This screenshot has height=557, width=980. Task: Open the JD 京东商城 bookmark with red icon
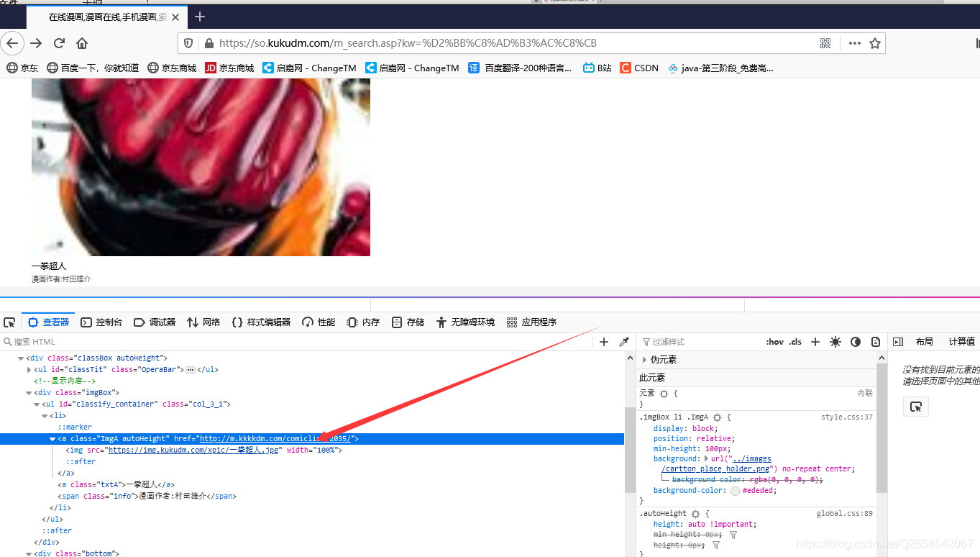pos(229,68)
